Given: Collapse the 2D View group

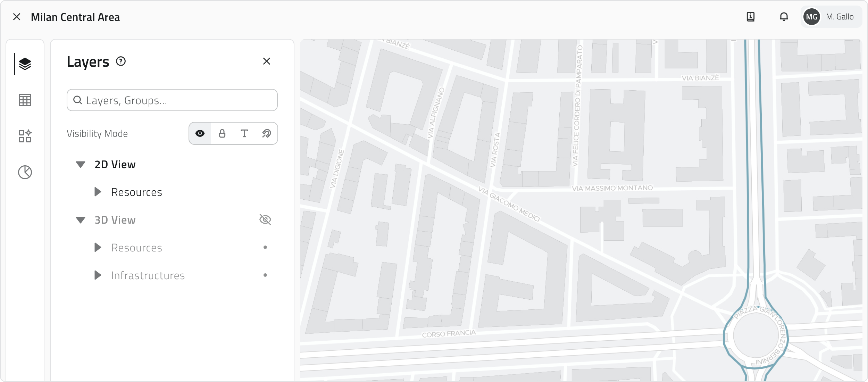Looking at the screenshot, I should (81, 165).
